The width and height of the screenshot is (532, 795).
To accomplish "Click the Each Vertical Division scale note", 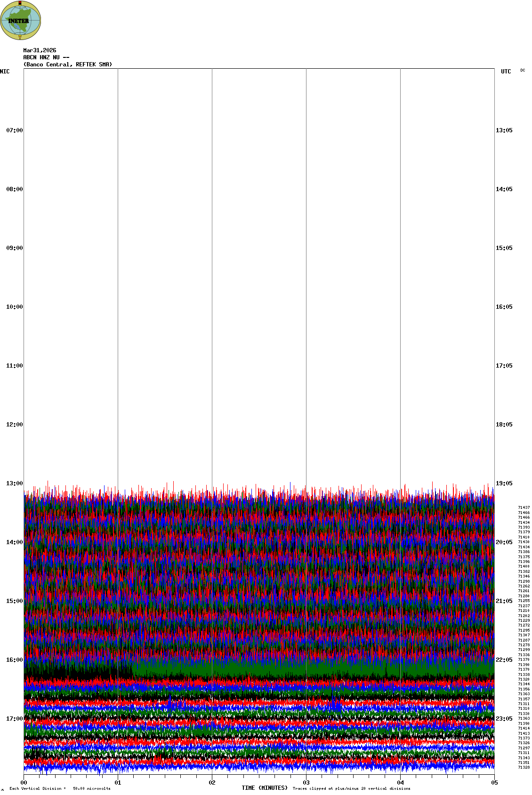I will pyautogui.click(x=60, y=788).
